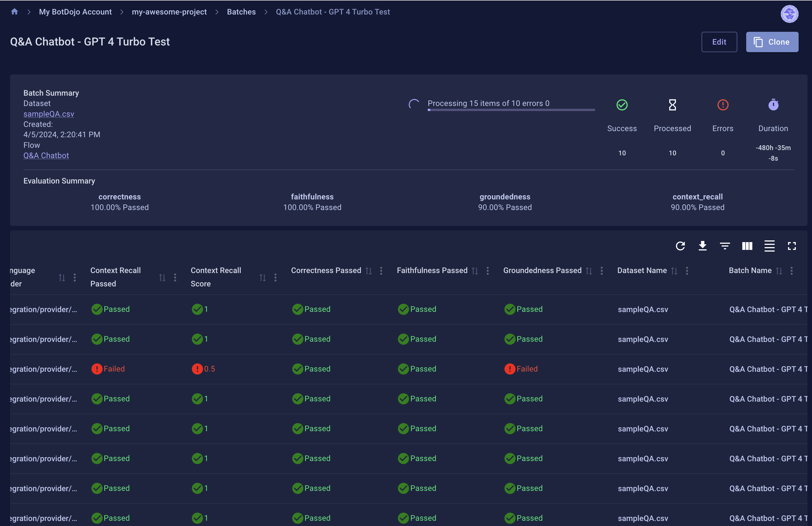The image size is (812, 526).
Task: Sort by Correctness Passed column
Action: [369, 271]
